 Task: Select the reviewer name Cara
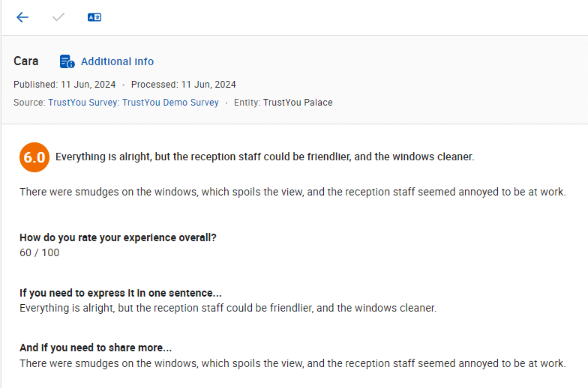(x=26, y=61)
